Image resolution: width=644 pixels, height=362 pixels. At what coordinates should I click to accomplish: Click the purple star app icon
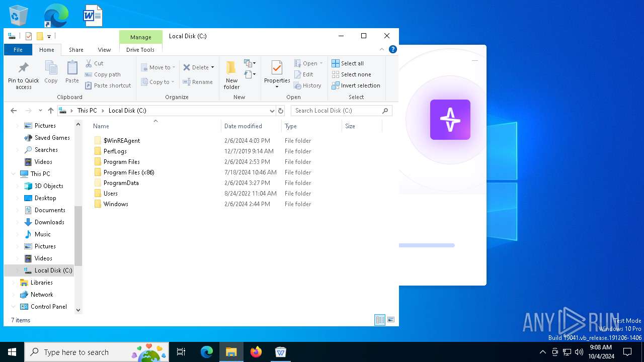pos(450,120)
